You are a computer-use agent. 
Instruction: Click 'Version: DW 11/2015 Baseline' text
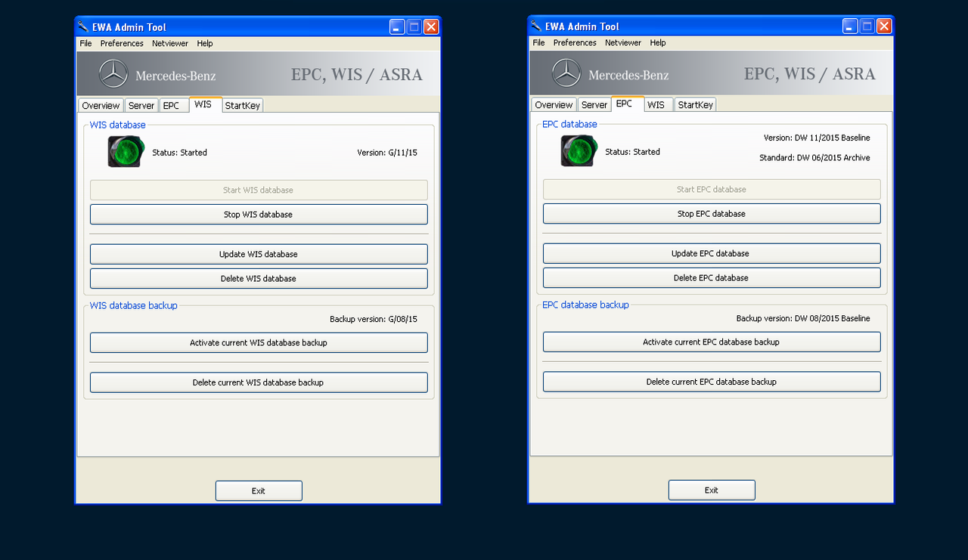pyautogui.click(x=817, y=138)
